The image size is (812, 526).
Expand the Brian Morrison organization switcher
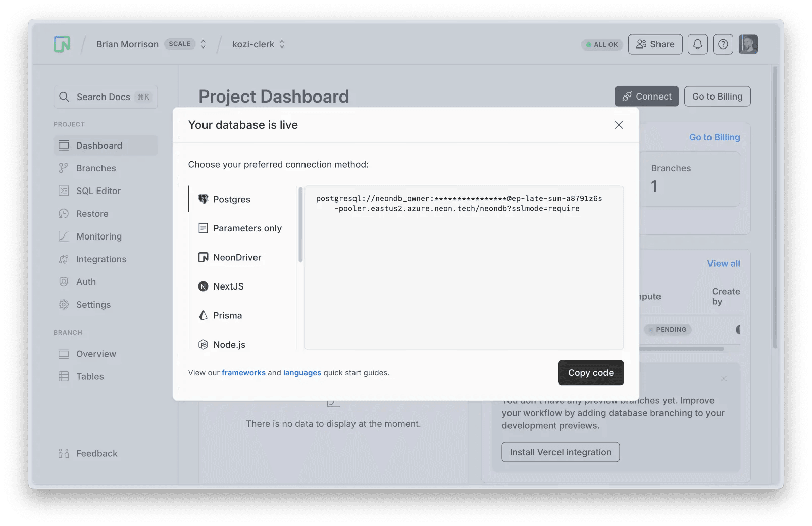(x=203, y=44)
